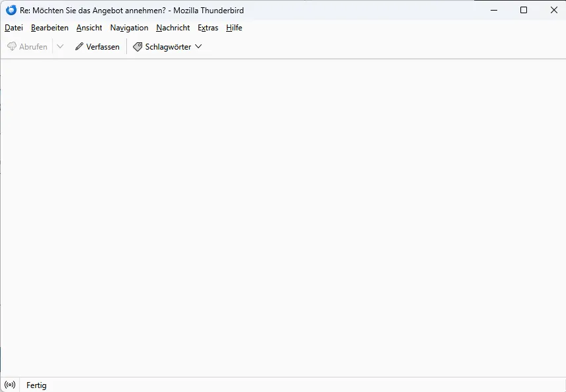566x392 pixels.
Task: Close the message window
Action: pyautogui.click(x=553, y=10)
